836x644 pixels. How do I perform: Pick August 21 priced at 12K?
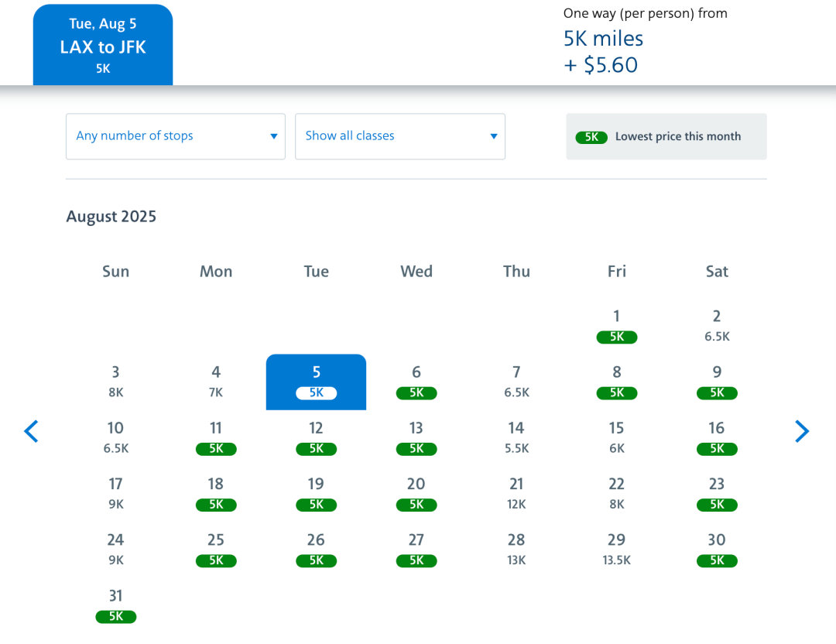tap(516, 493)
